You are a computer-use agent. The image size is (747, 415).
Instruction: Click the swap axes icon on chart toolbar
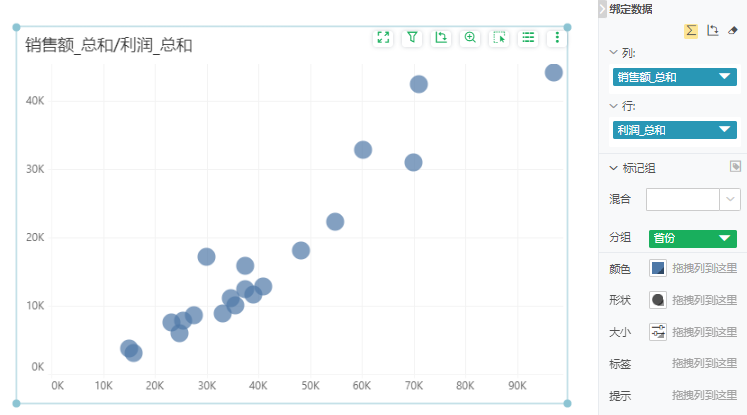[x=441, y=38]
